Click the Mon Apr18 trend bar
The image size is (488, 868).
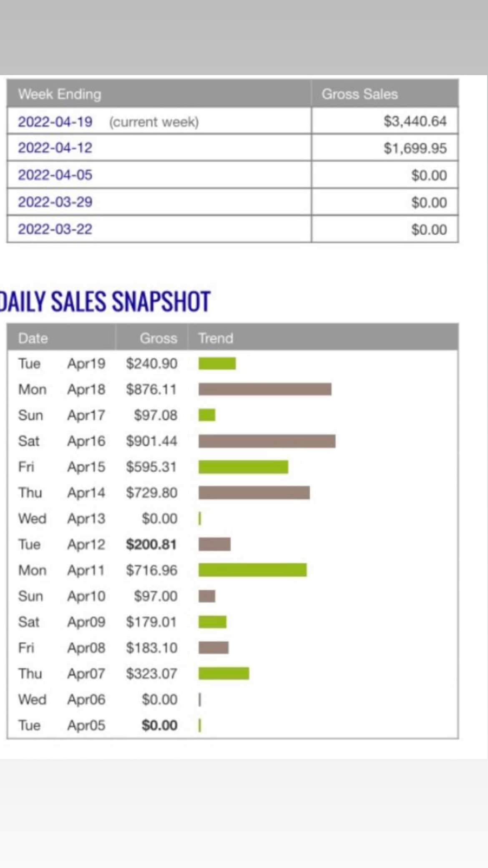pyautogui.click(x=265, y=389)
